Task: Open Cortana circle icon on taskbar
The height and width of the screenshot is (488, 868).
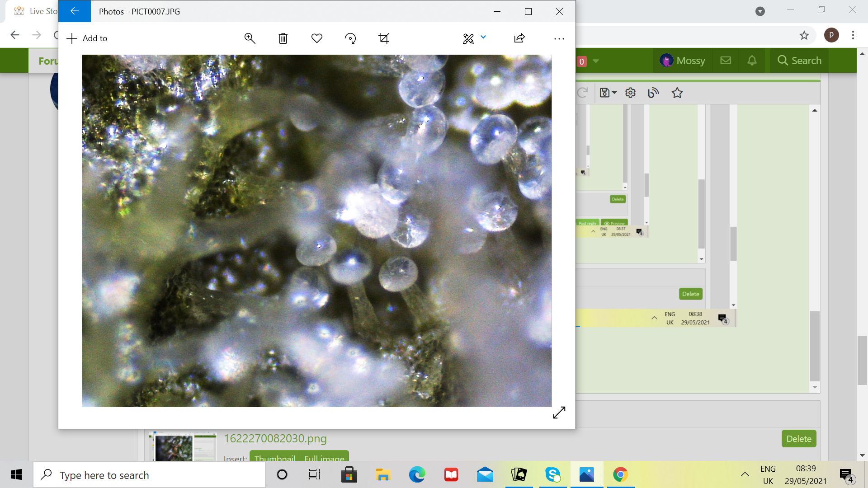Action: 282,475
